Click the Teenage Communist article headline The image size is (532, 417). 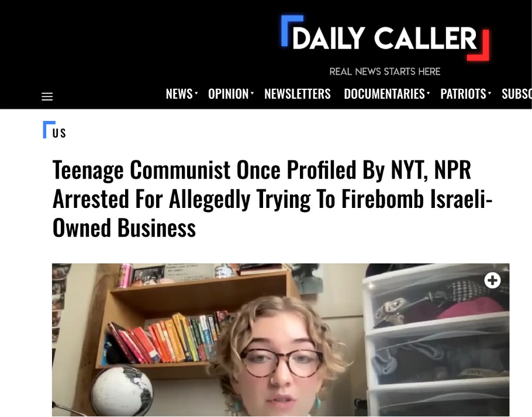point(272,199)
